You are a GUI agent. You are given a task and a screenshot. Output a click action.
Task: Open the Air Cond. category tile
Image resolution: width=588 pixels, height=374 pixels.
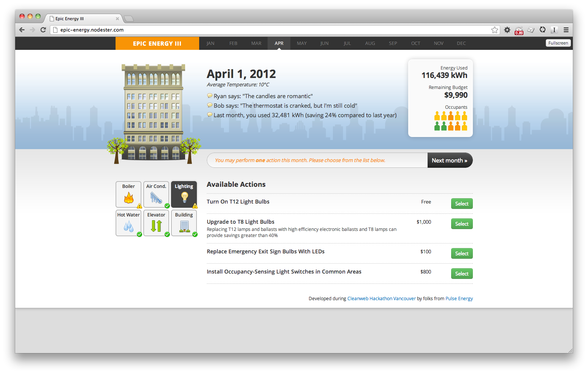click(156, 194)
